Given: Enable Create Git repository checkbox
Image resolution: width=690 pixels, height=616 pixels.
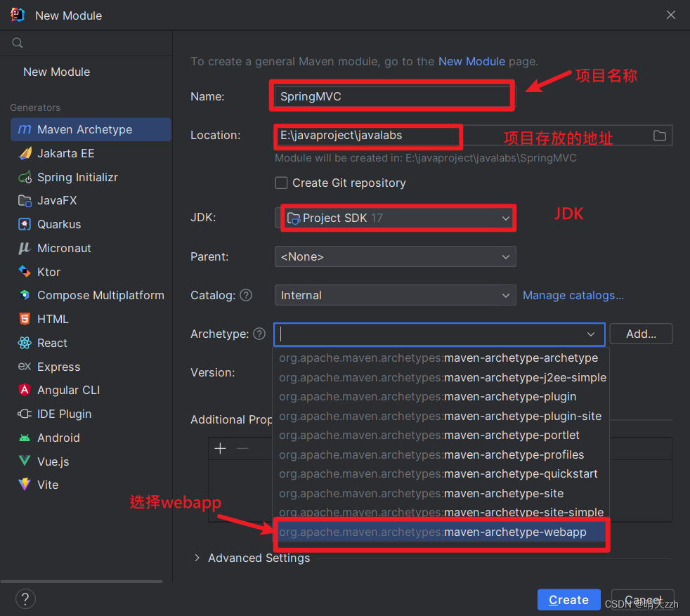Looking at the screenshot, I should (281, 183).
